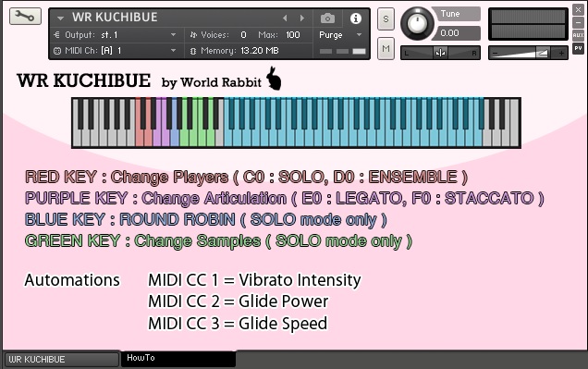Go to previous instrument preset arrow
Screen dimensions: 588x369
pyautogui.click(x=285, y=18)
